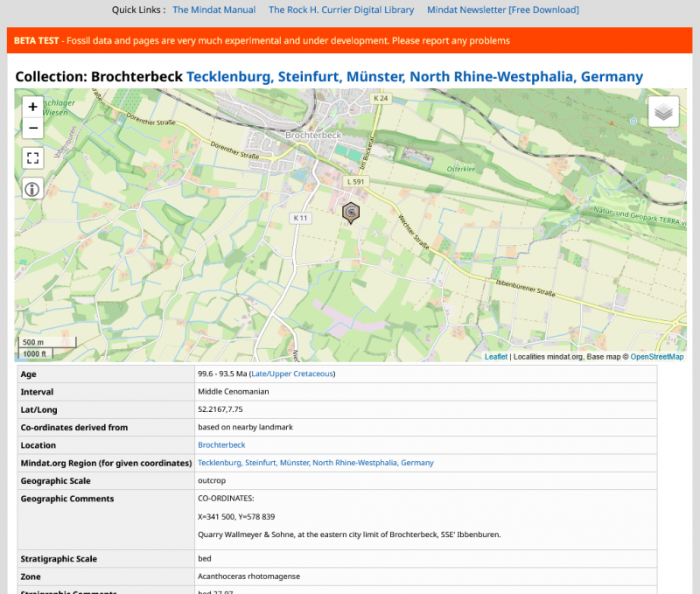
Task: Click the Late/Upper Cretaceous age link
Action: pos(291,374)
